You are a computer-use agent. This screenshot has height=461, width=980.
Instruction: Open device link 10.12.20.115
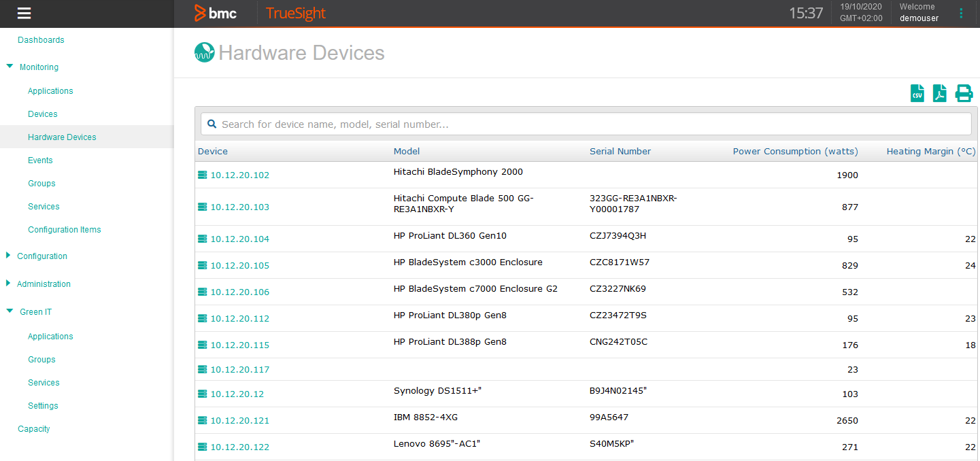pos(240,345)
